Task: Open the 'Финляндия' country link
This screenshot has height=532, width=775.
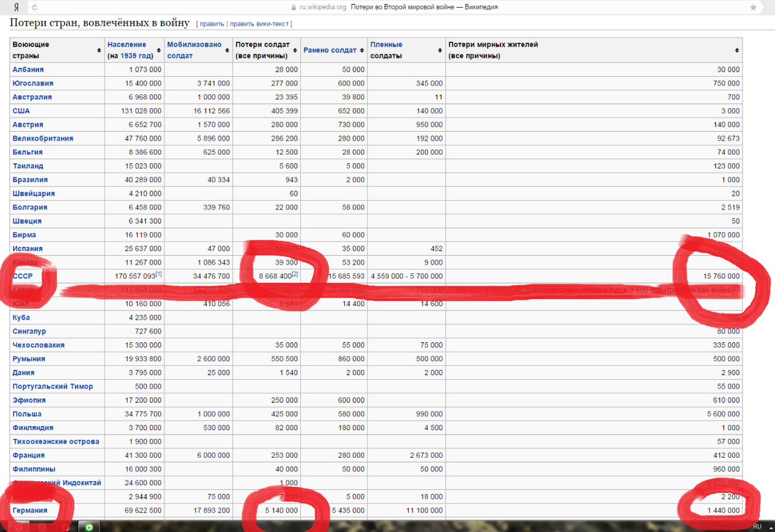Action: (32, 427)
